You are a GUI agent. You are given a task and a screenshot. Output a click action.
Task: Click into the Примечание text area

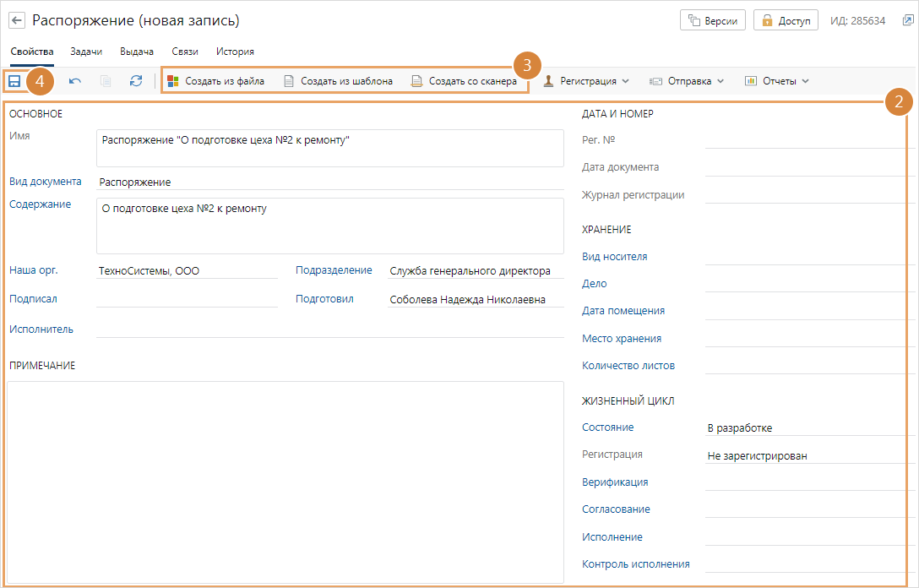pyautogui.click(x=285, y=482)
